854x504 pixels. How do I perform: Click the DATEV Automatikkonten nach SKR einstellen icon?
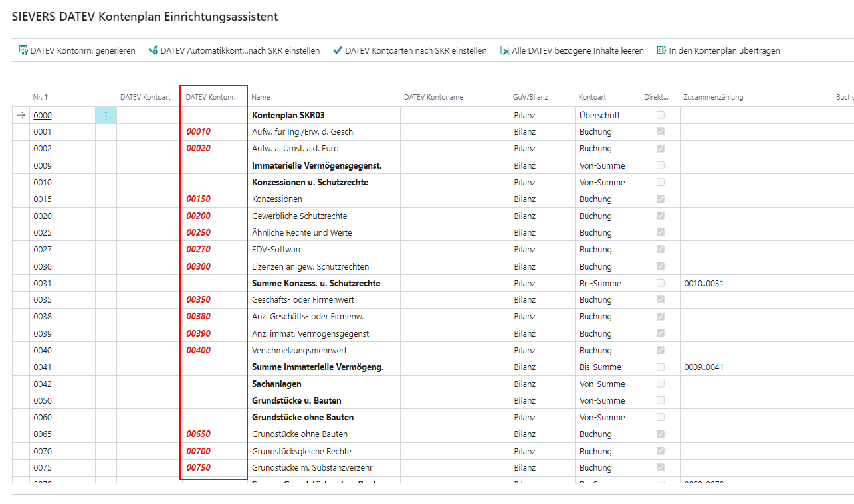154,50
